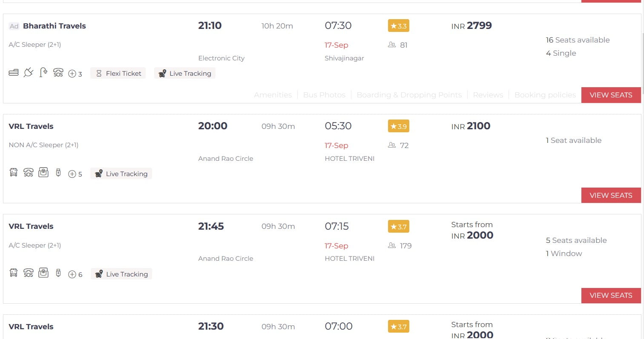Click the charging plug icon for Bharathi Travels
The image size is (644, 339).
point(28,73)
